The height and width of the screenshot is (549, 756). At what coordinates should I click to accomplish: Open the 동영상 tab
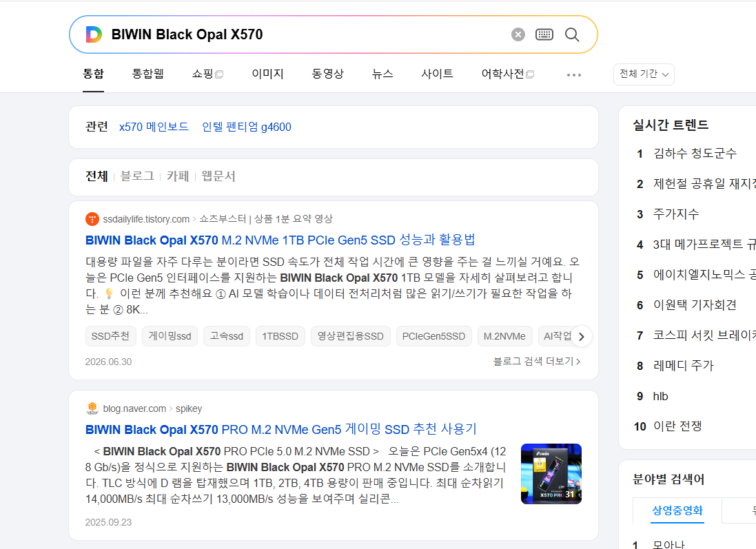[328, 74]
